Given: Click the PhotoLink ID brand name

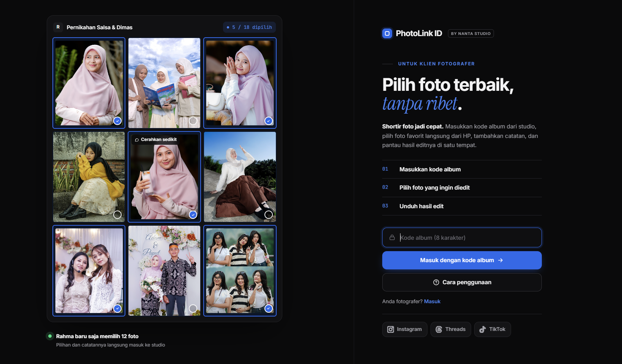Looking at the screenshot, I should point(419,33).
